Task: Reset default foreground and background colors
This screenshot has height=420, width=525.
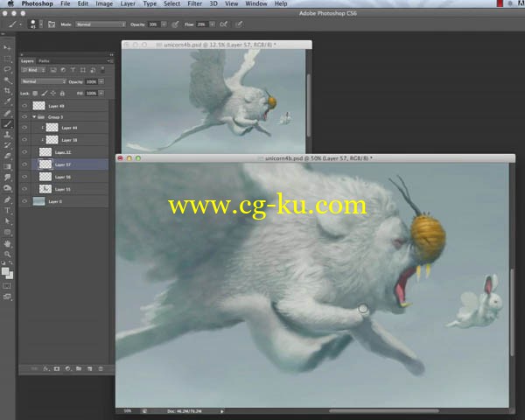Action: [x=3, y=262]
